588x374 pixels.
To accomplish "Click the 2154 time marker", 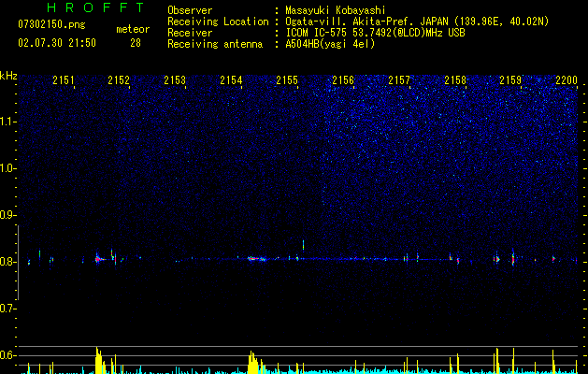I will pyautogui.click(x=231, y=80).
